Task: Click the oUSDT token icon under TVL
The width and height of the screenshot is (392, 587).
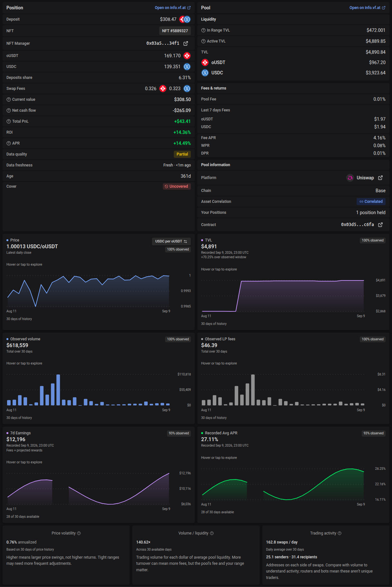Action: [205, 62]
